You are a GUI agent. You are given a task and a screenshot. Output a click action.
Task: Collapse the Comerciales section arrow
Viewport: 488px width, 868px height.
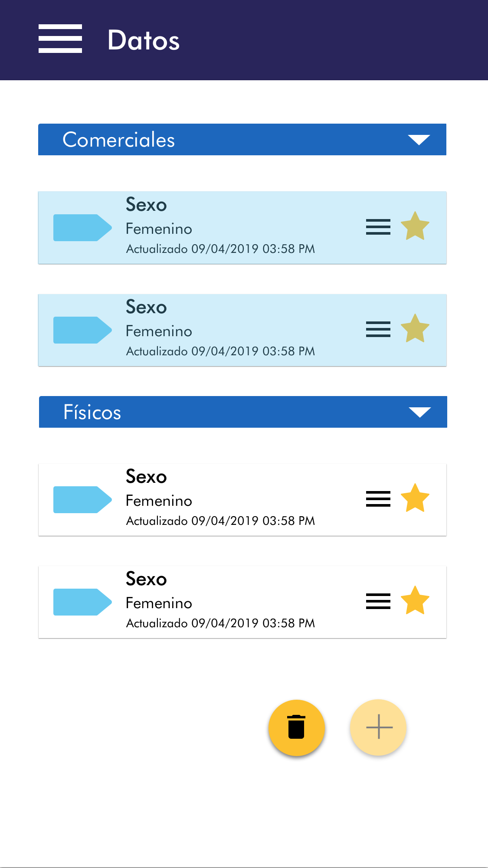click(419, 140)
